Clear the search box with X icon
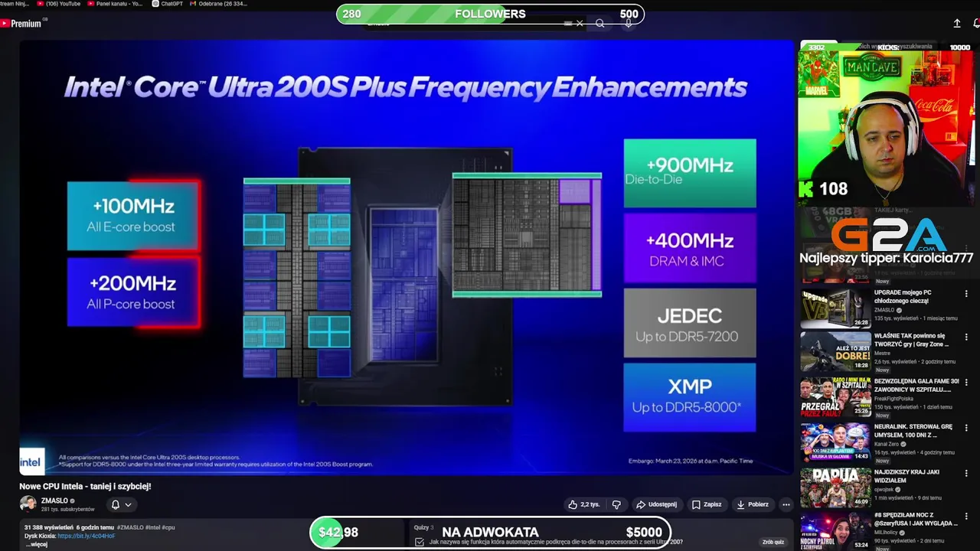 (x=580, y=24)
